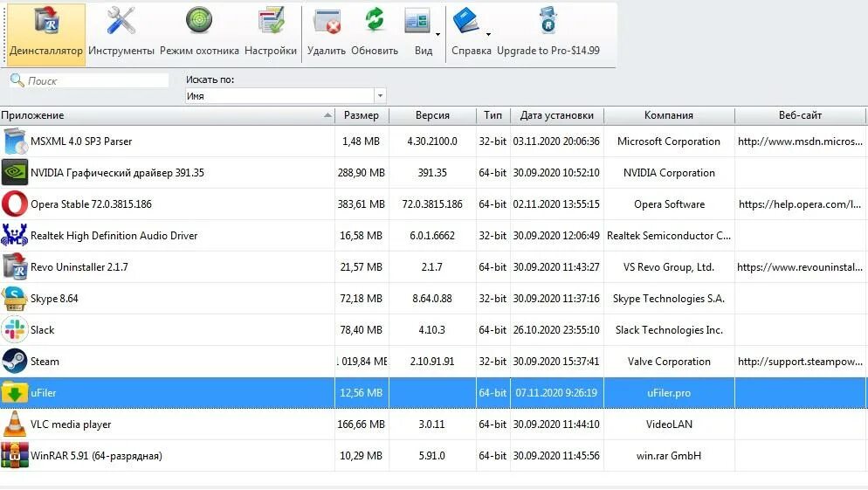Select Skype 8.64 name text

click(x=54, y=299)
